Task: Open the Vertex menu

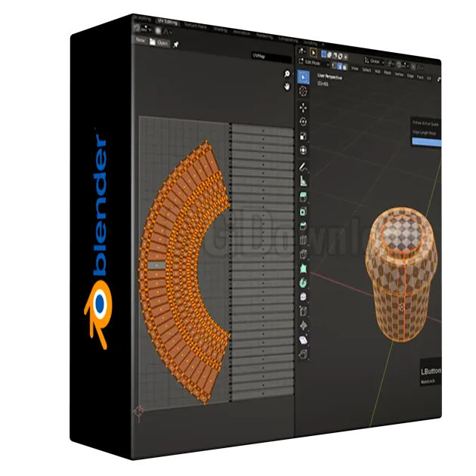Action: click(x=399, y=75)
